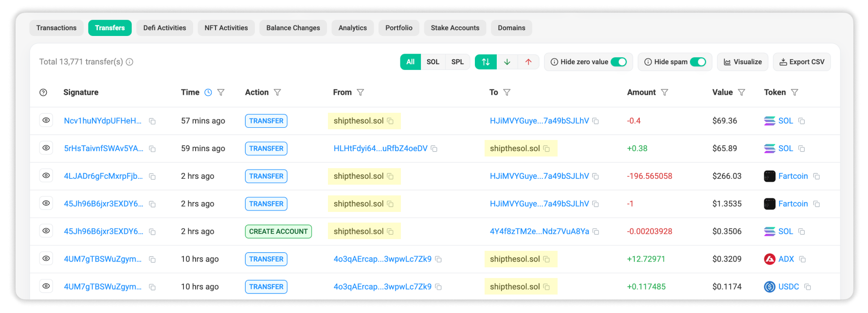
Task: Click the Export CSV button
Action: pos(801,62)
